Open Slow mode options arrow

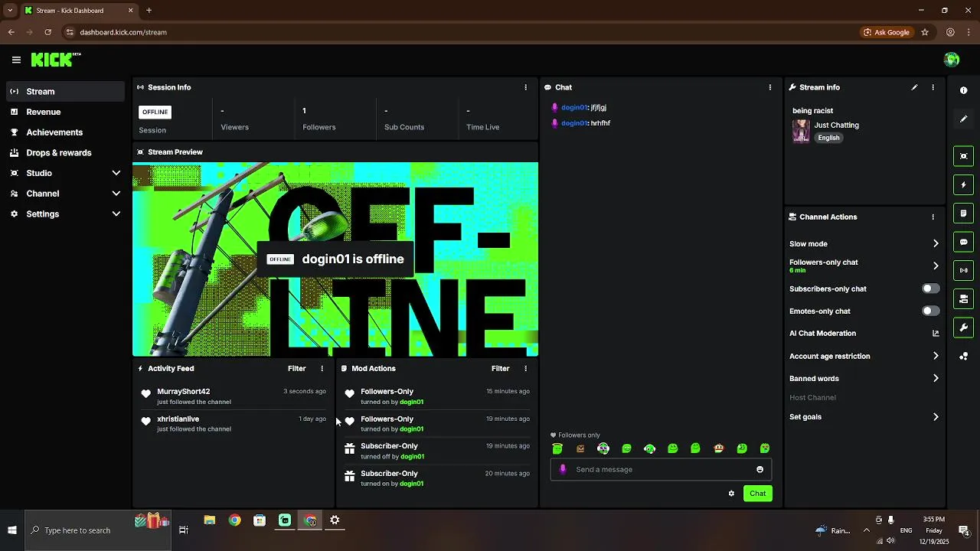(936, 243)
